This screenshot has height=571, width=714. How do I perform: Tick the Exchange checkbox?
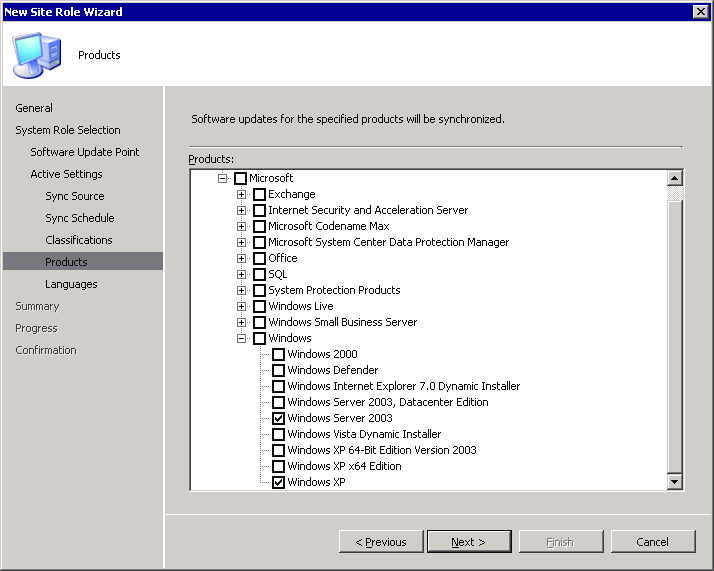[x=260, y=194]
